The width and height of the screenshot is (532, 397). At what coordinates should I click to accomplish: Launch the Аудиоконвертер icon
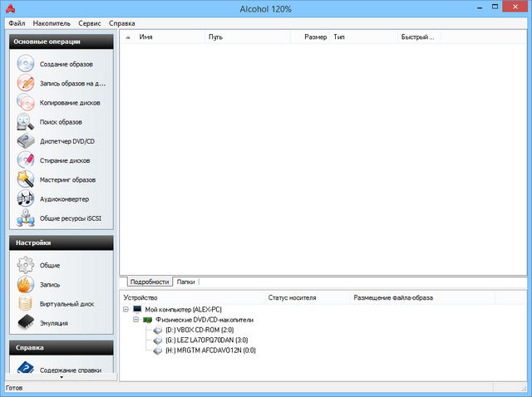(25, 199)
